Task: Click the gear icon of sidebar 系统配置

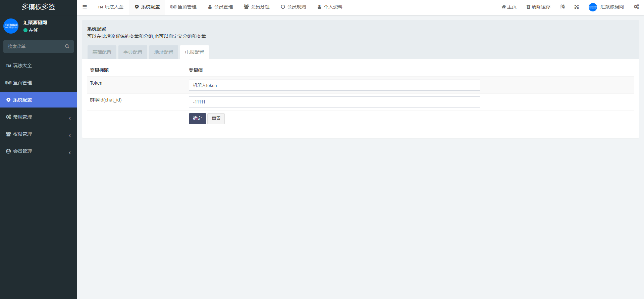Action: (8, 100)
